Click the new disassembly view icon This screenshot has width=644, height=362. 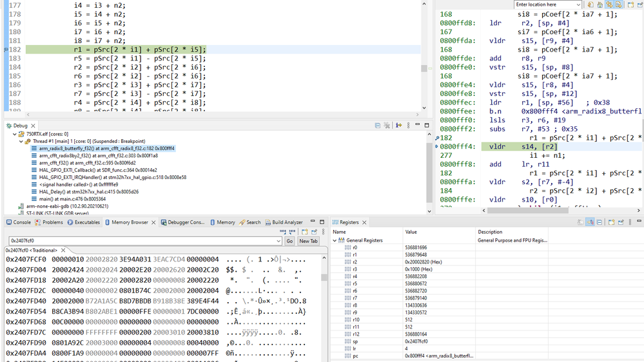(630, 5)
